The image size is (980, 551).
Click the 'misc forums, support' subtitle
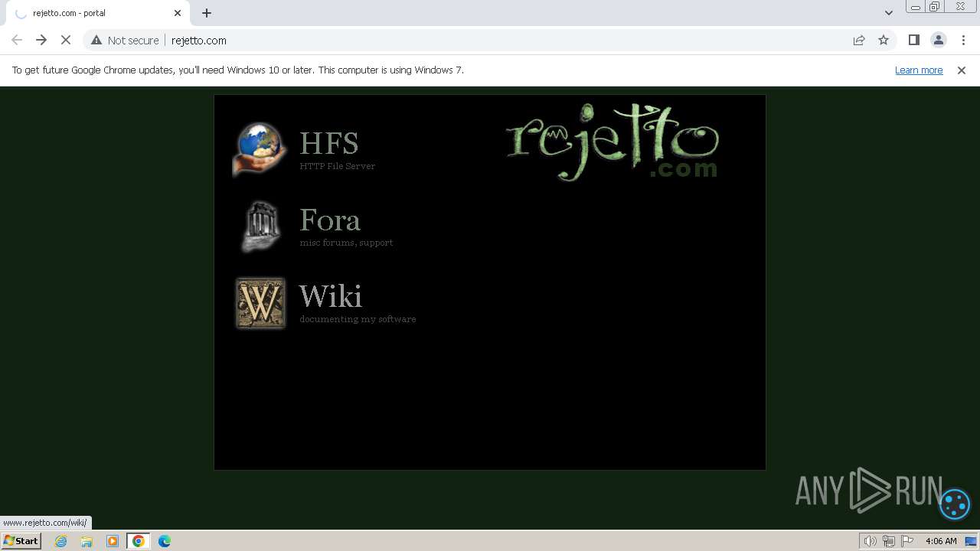pyautogui.click(x=346, y=243)
